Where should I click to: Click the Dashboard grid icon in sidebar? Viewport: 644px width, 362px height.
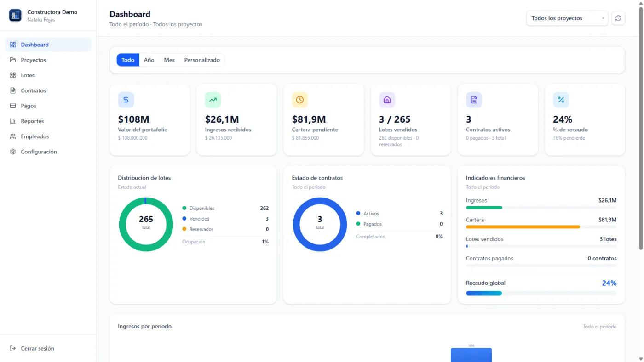pos(13,45)
